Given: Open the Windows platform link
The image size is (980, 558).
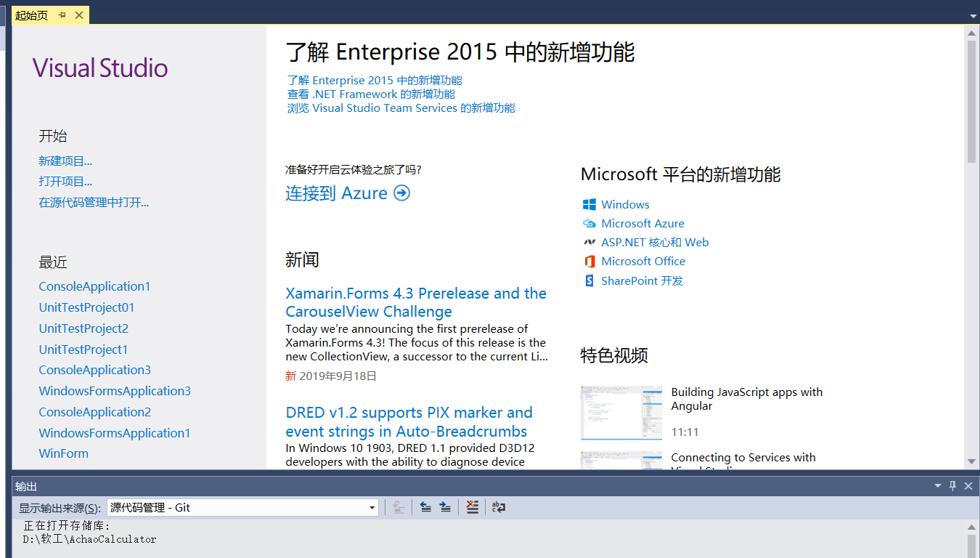Looking at the screenshot, I should (x=625, y=205).
